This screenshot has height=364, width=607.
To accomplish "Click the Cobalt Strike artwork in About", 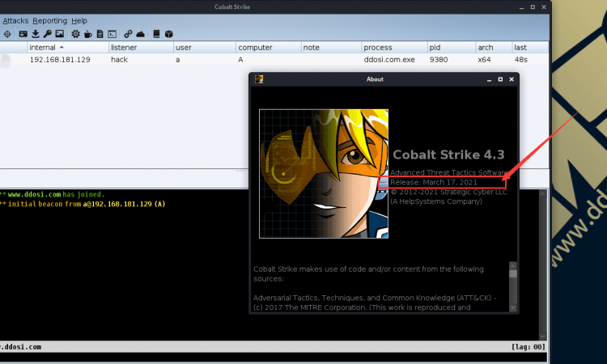I will coord(324,174).
